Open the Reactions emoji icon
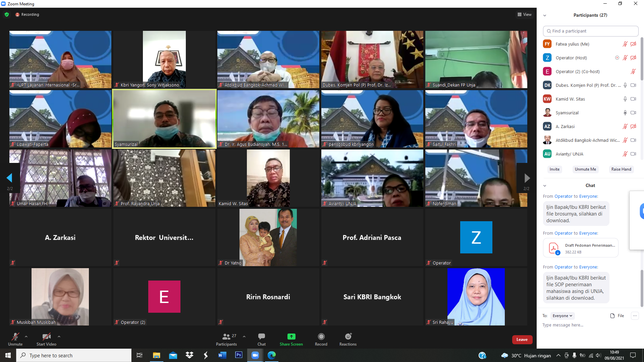Screen dimensions: 644x362 [348, 337]
